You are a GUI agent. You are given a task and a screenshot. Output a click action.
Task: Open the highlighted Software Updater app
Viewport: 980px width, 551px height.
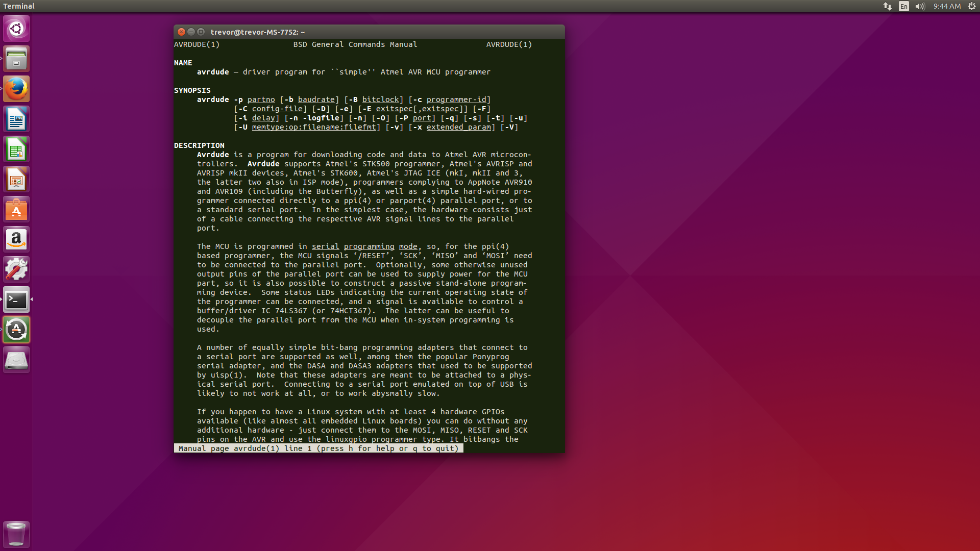point(16,329)
